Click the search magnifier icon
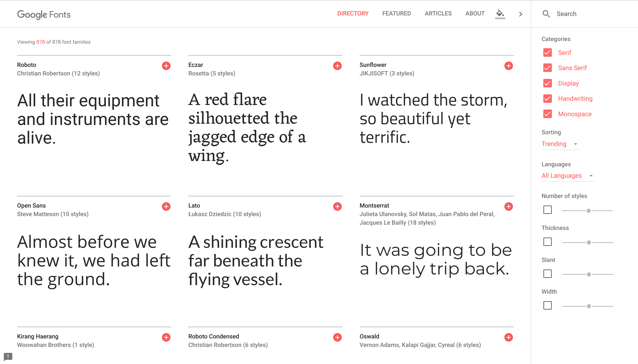Viewport: 638px width, 364px height. tap(546, 14)
